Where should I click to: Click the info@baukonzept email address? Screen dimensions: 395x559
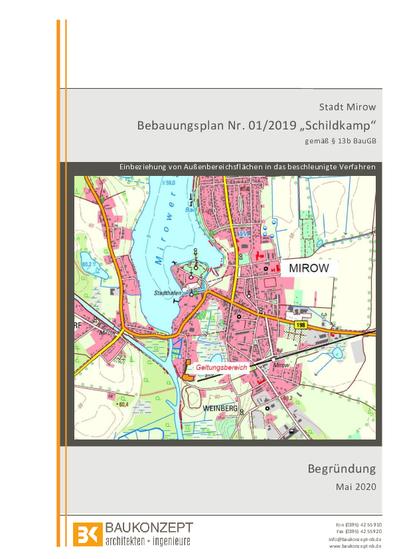click(355, 539)
